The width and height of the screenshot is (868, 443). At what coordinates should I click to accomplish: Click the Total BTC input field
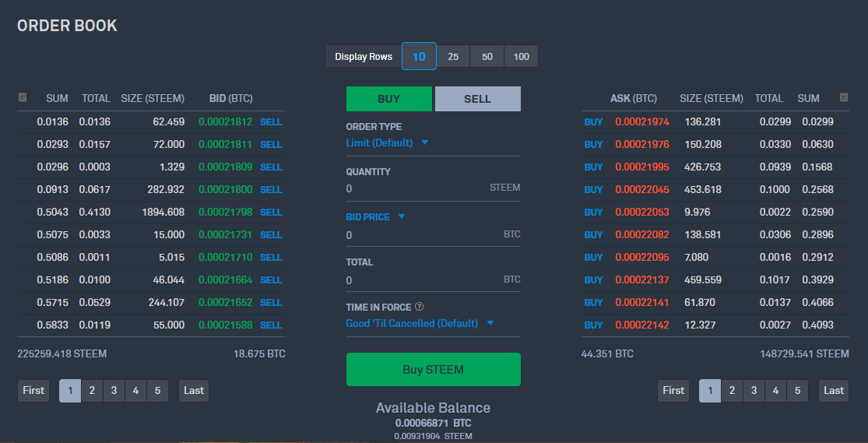tap(434, 280)
